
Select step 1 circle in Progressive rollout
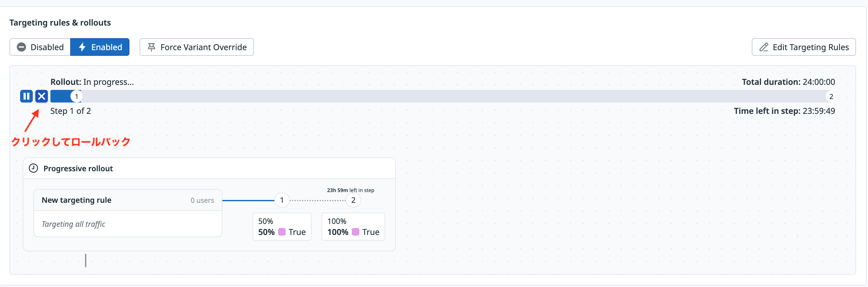point(282,200)
